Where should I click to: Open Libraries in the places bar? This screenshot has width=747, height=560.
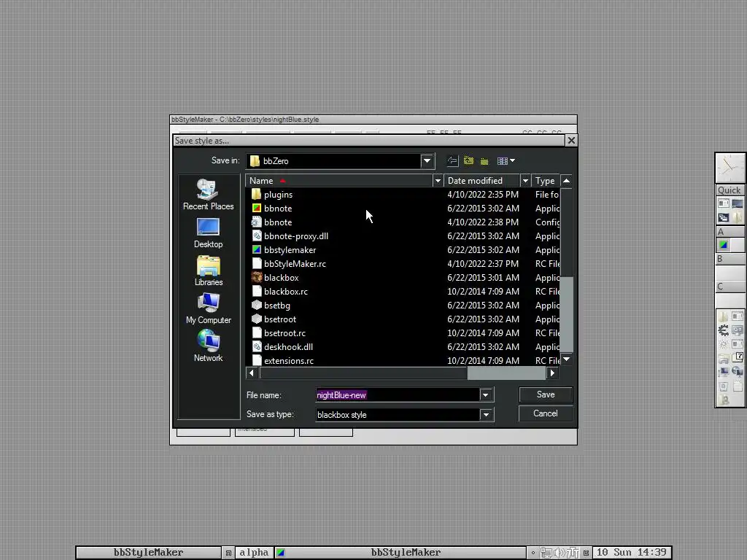click(208, 271)
